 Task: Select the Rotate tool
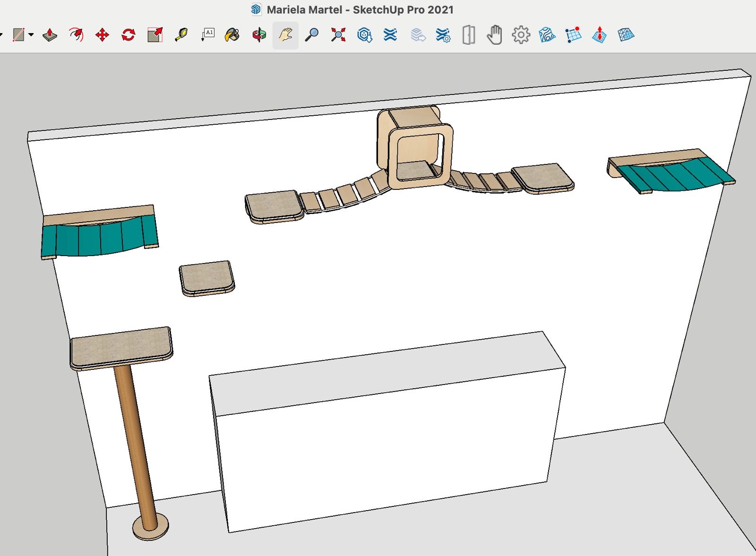pos(129,35)
